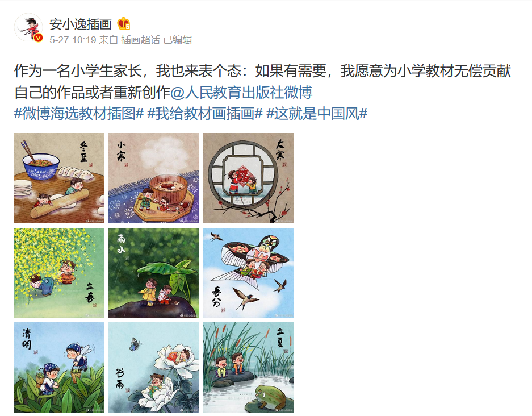Screen dimensions: 532x416
Task: Open the 小寒 porridge illustration thumbnail
Action: coord(154,178)
